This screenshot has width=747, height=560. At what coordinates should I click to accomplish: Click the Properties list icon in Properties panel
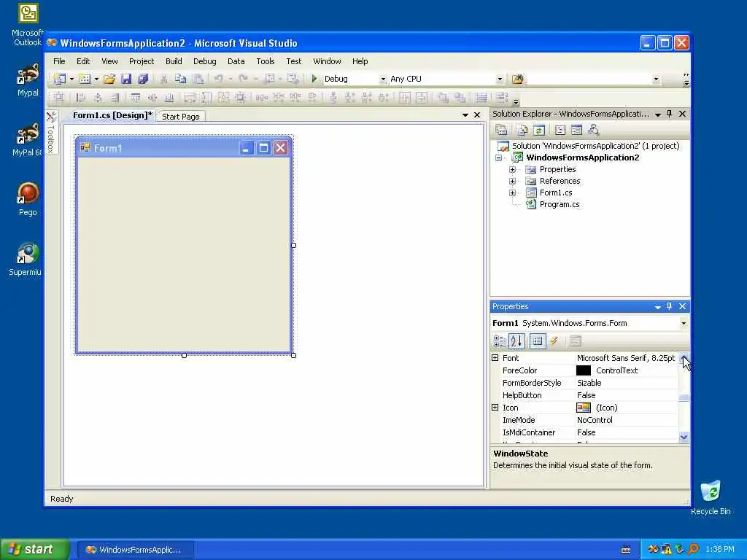538,341
